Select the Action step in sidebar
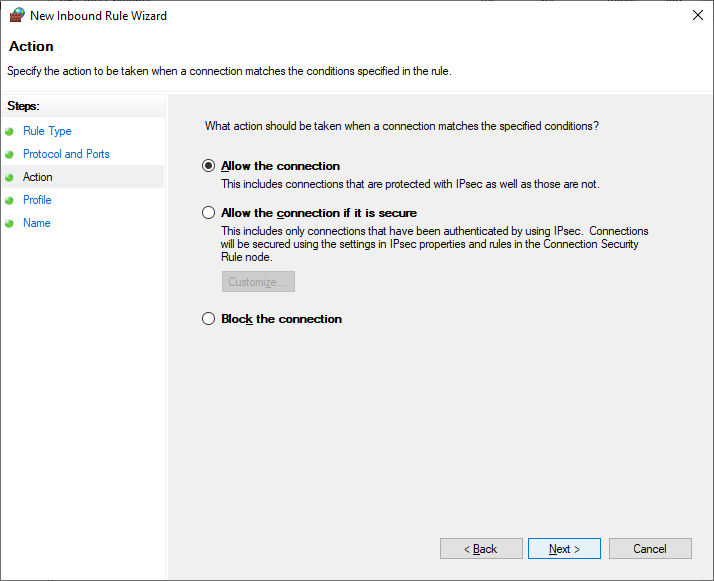Image resolution: width=714 pixels, height=581 pixels. pos(38,177)
